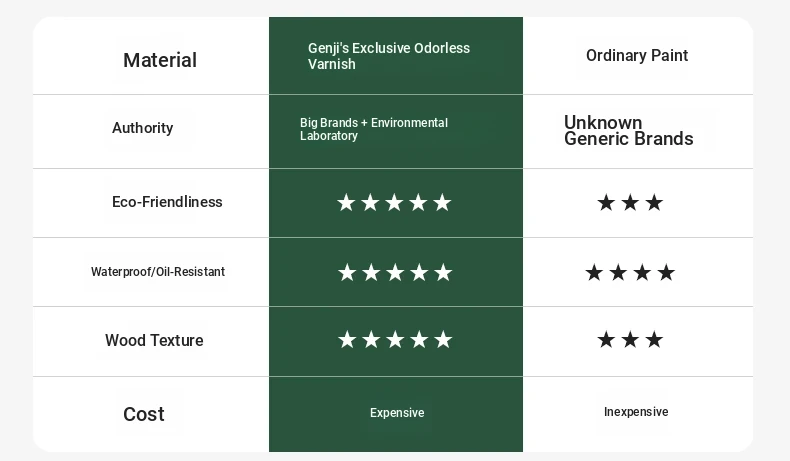
Task: Select Big Brands + Environmental Laboratory text
Action: point(374,129)
